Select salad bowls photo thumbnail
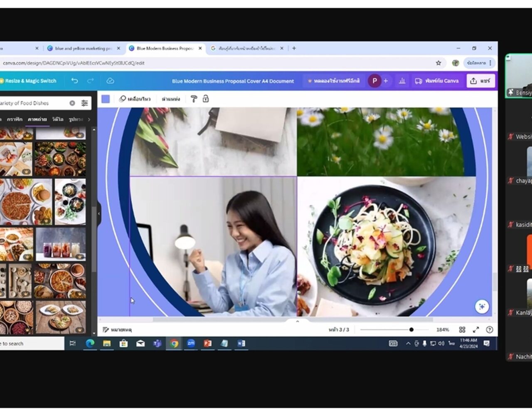The height and width of the screenshot is (416, 532). pyautogui.click(x=70, y=202)
